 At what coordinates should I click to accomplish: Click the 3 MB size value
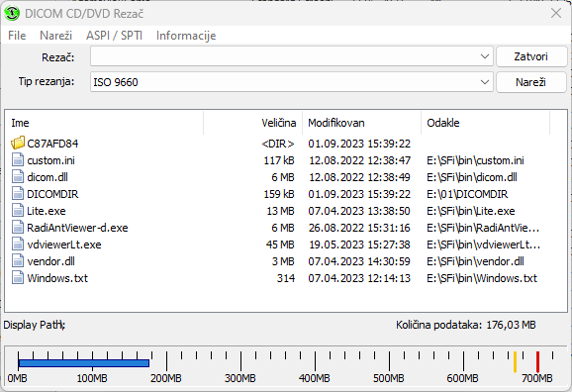pyautogui.click(x=283, y=261)
